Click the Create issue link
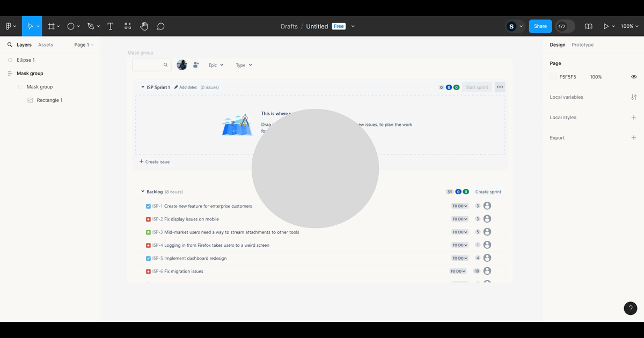This screenshot has width=644, height=338. coord(155,161)
